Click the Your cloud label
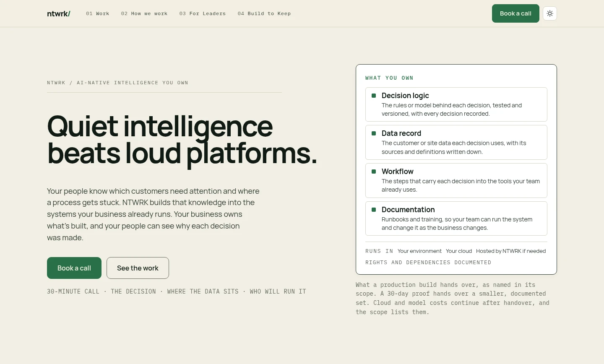This screenshot has height=364, width=604. coord(459,251)
